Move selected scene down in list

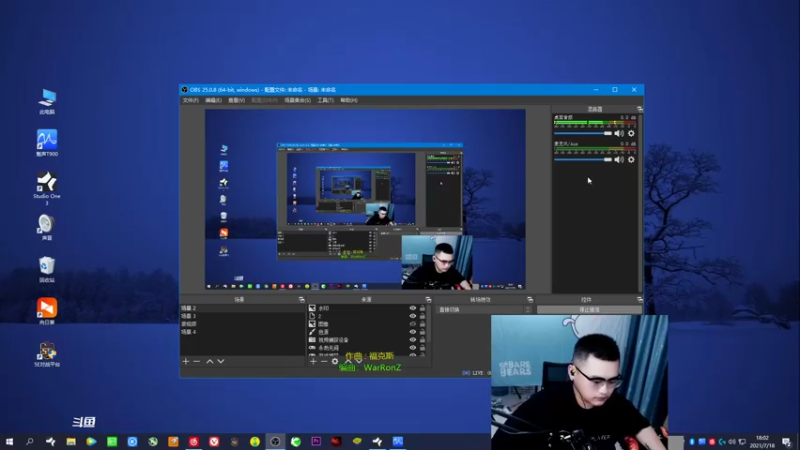221,361
